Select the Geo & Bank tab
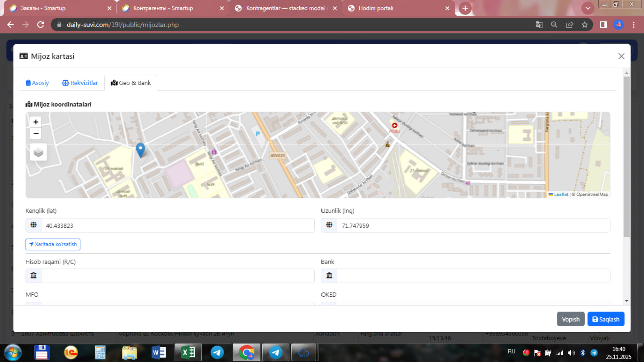The height and width of the screenshot is (362, 644). tap(131, 83)
